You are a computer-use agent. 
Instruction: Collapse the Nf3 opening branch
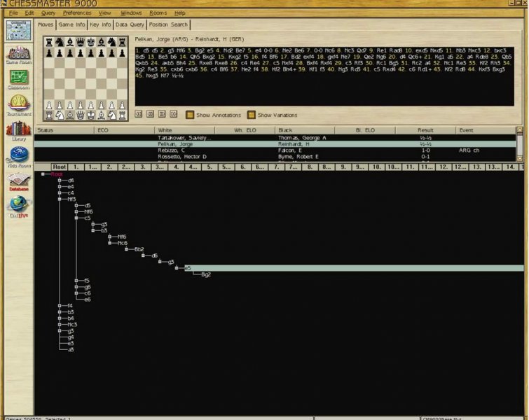pyautogui.click(x=60, y=199)
